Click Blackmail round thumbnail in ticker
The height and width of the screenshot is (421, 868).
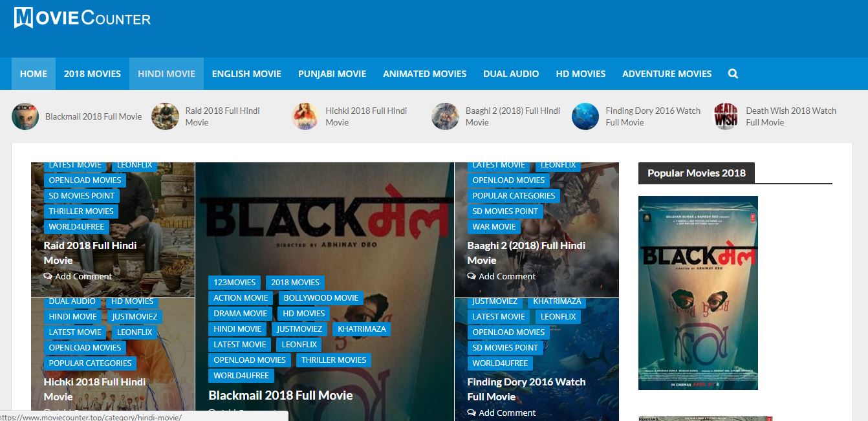point(25,116)
